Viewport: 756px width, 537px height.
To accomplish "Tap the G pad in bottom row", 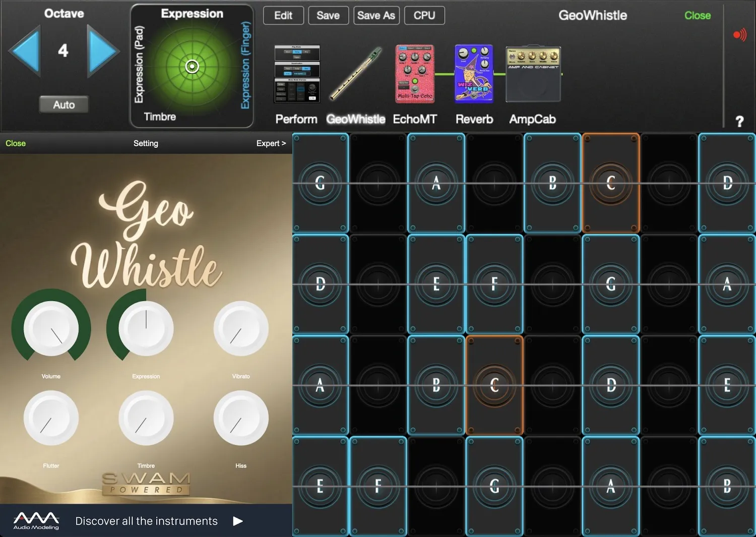I will pyautogui.click(x=494, y=486).
